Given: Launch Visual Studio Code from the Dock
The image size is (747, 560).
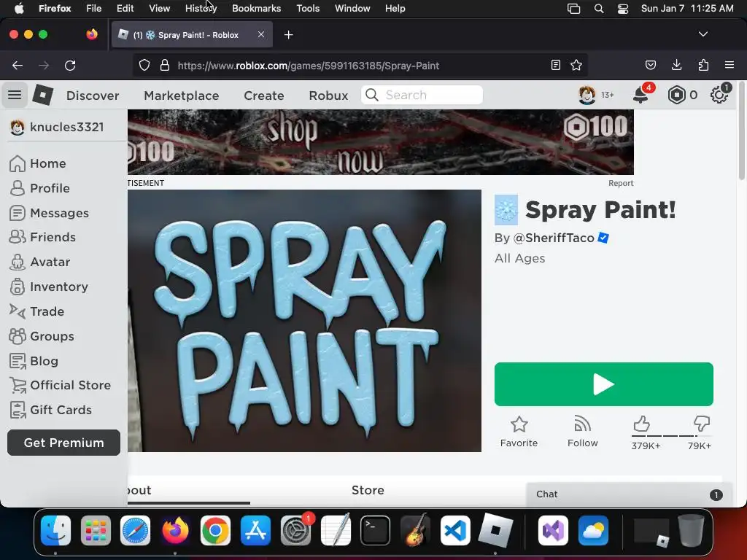Looking at the screenshot, I should click(455, 530).
